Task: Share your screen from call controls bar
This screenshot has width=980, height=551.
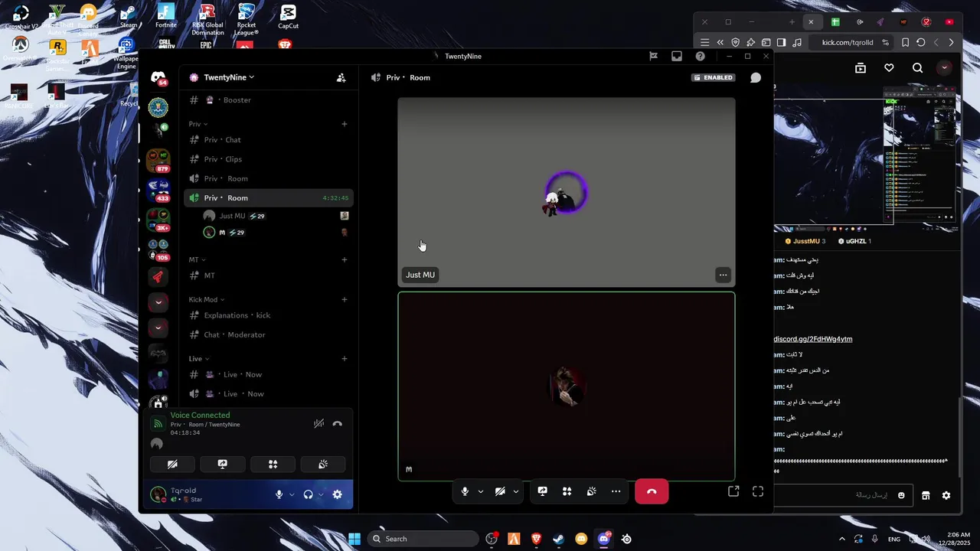Action: pyautogui.click(x=542, y=491)
